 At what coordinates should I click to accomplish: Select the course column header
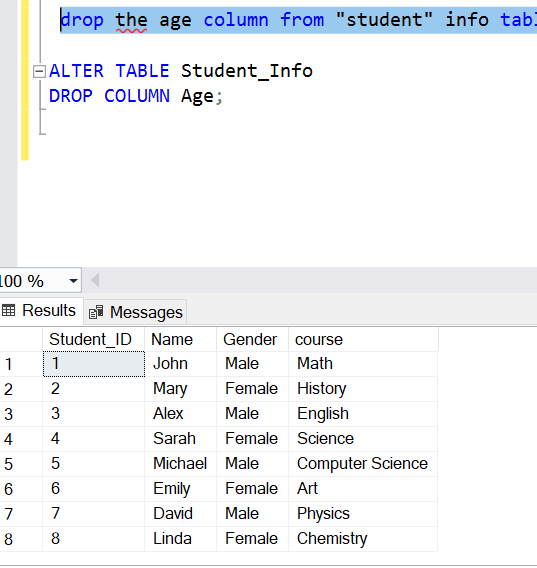(363, 339)
